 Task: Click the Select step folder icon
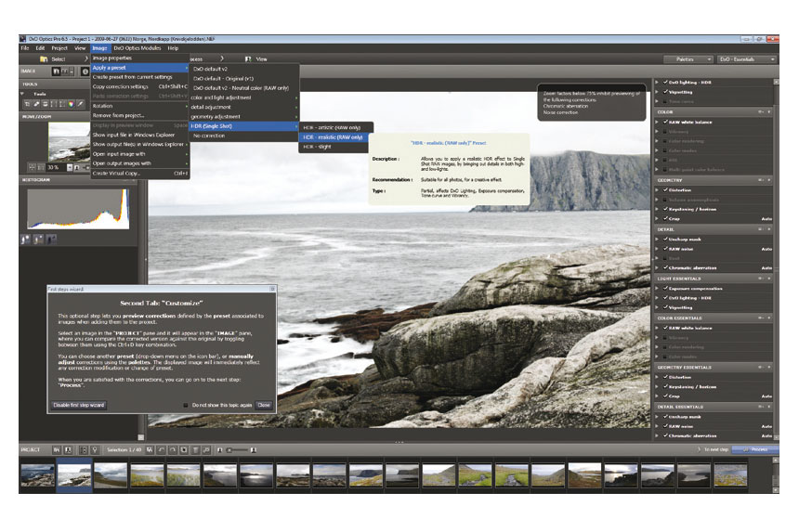[46, 58]
